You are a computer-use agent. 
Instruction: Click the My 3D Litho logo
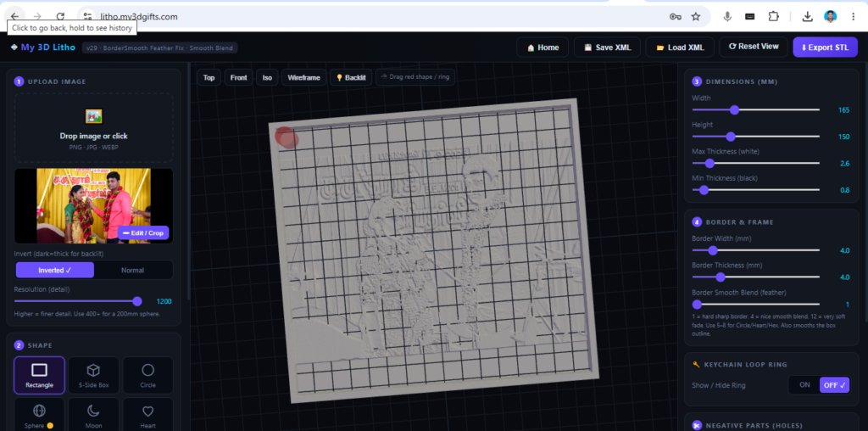click(43, 48)
